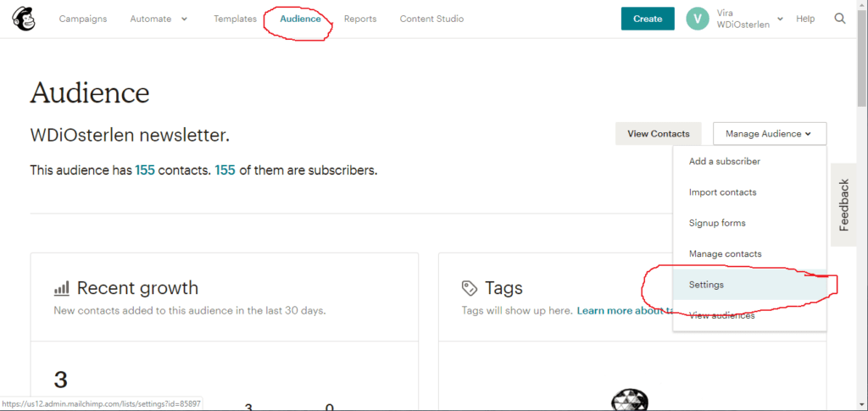Go to the Templates page

point(235,19)
